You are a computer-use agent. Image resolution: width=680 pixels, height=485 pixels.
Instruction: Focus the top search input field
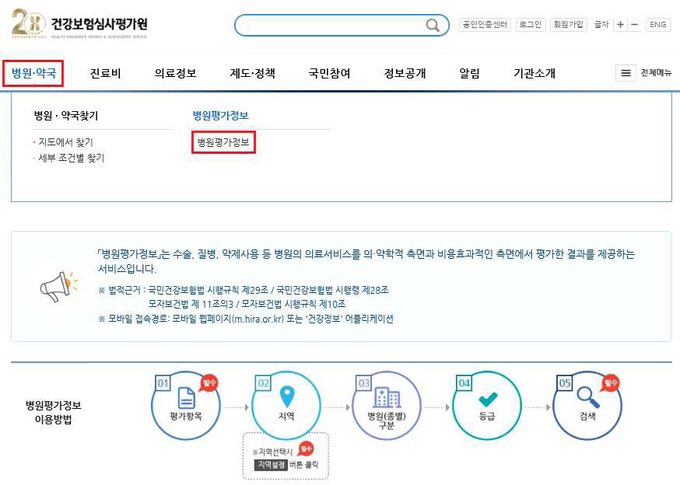tap(331, 25)
